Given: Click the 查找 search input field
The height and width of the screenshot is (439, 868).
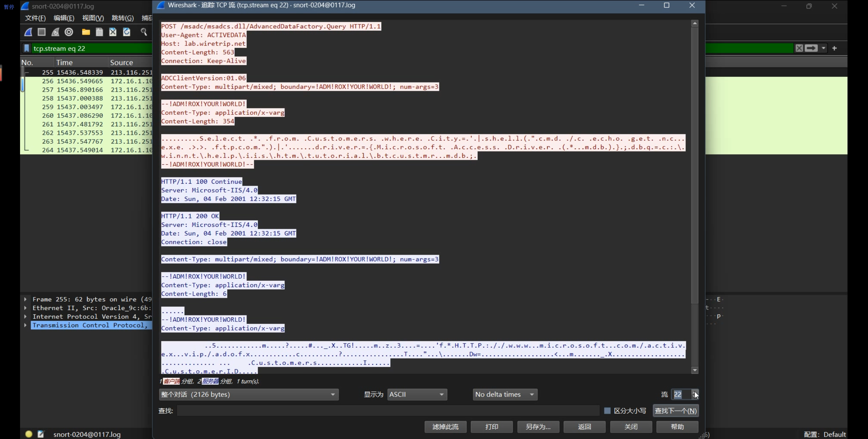Looking at the screenshot, I should point(387,410).
